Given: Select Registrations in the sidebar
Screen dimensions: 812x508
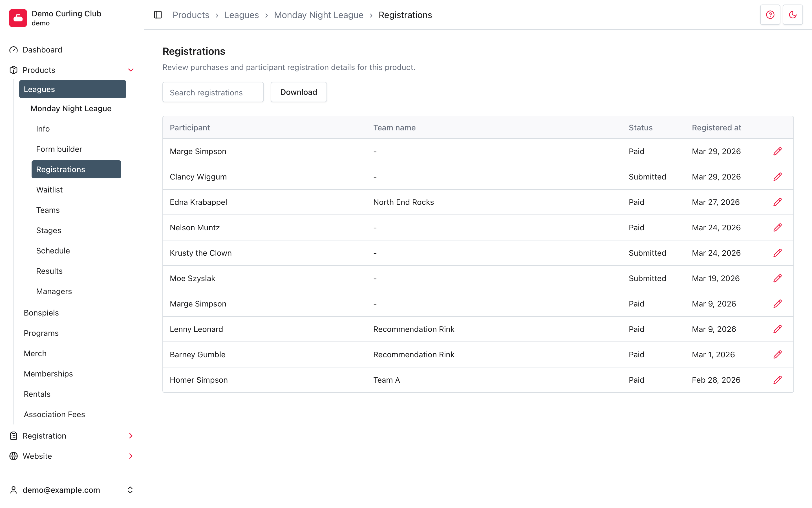Looking at the screenshot, I should [x=76, y=169].
